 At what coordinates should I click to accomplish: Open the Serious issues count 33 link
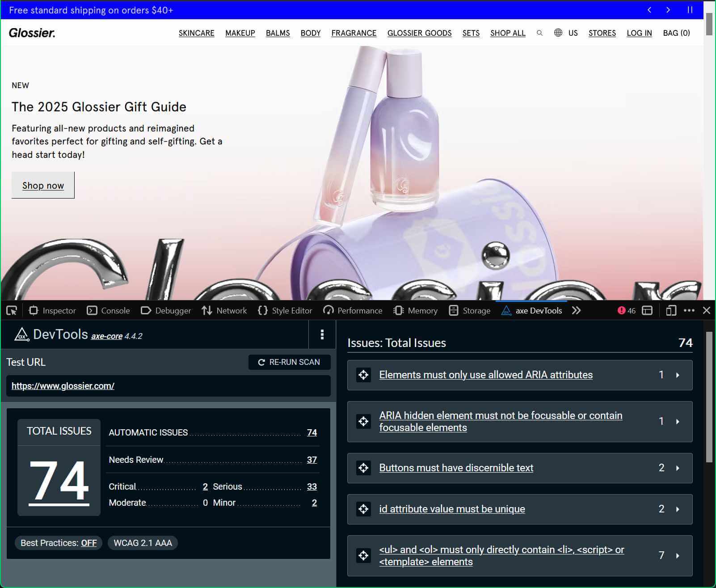(312, 486)
